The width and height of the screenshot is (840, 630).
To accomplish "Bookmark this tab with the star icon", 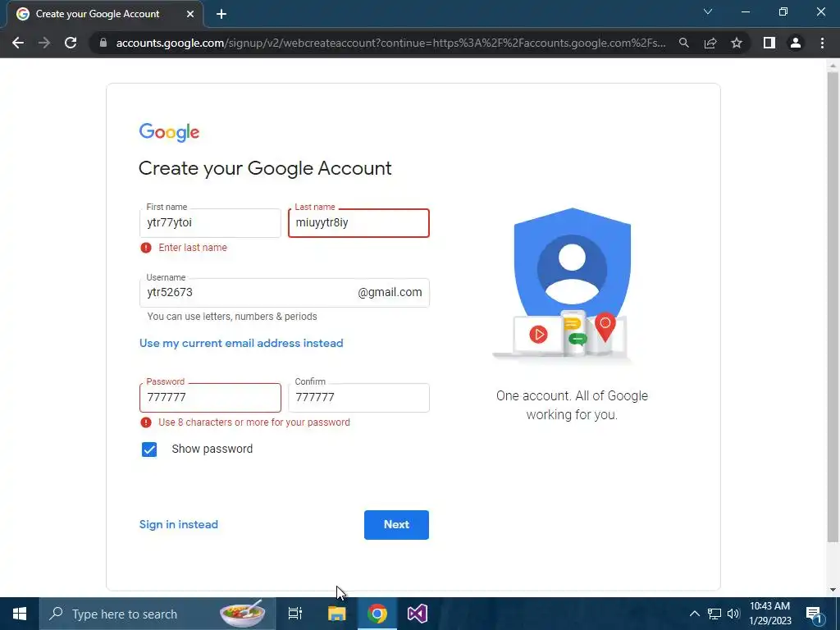I will tap(737, 43).
